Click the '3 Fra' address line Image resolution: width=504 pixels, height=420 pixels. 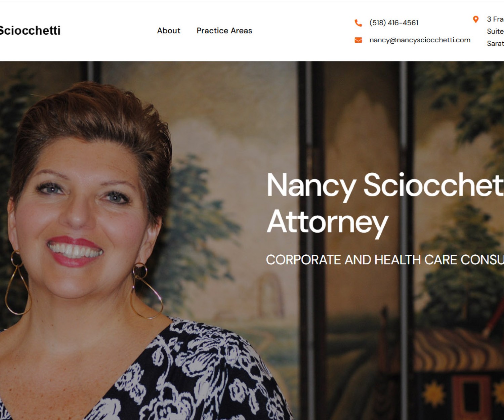495,19
